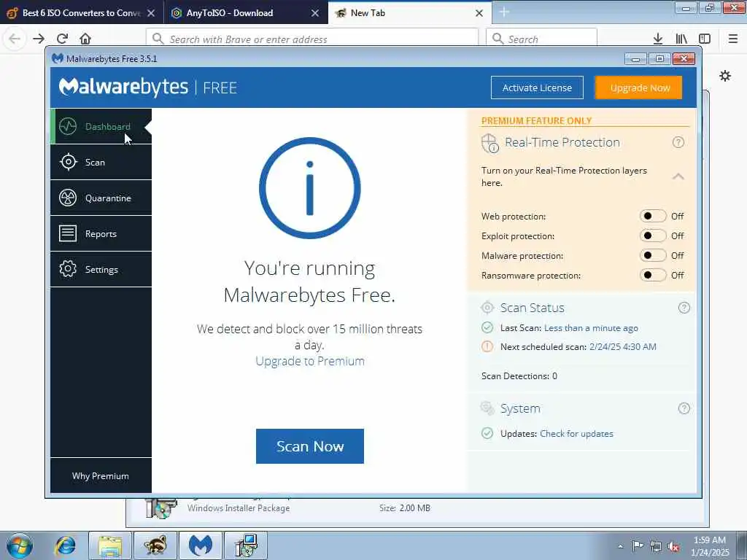The image size is (747, 560).
Task: Enable Malware protection switch
Action: point(653,256)
